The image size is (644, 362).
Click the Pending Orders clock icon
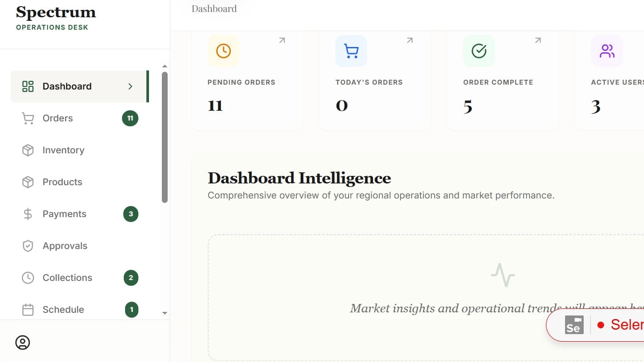click(x=224, y=51)
